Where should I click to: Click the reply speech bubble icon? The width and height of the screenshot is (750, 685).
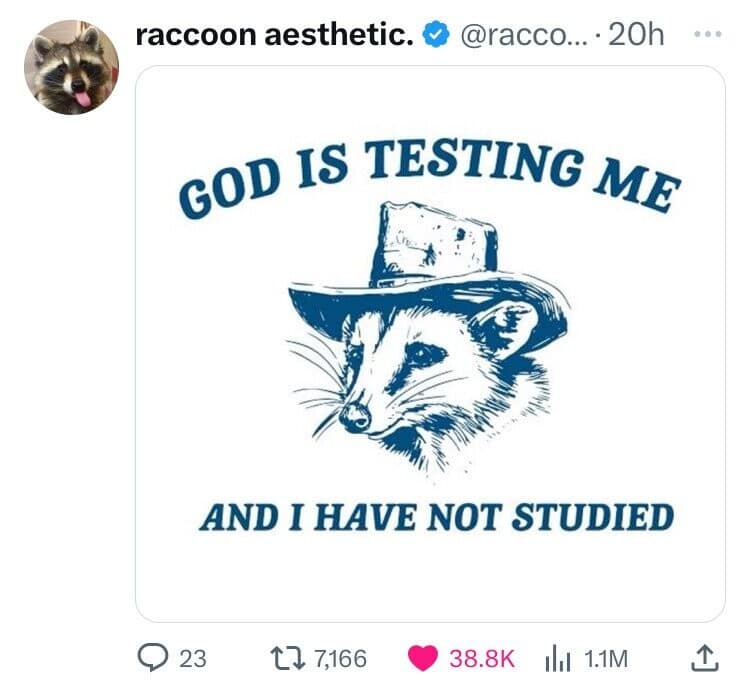pyautogui.click(x=151, y=657)
